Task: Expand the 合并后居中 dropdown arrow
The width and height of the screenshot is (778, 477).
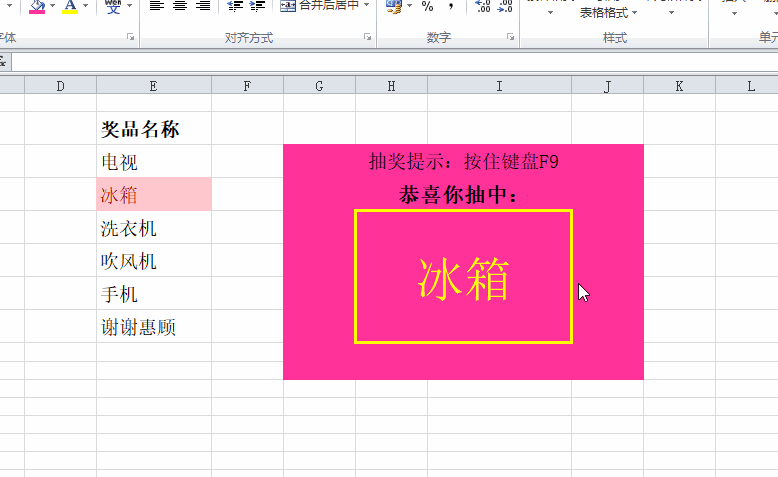Action: pyautogui.click(x=366, y=6)
